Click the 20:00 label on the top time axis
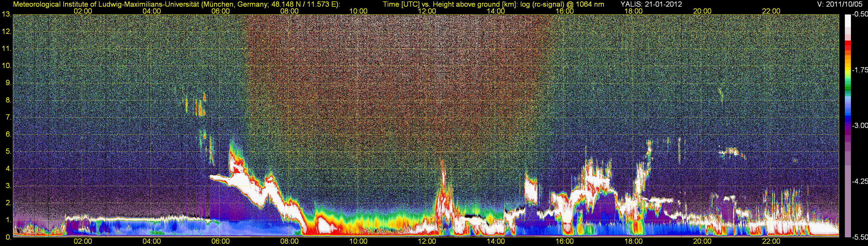868x246 pixels. pos(702,11)
